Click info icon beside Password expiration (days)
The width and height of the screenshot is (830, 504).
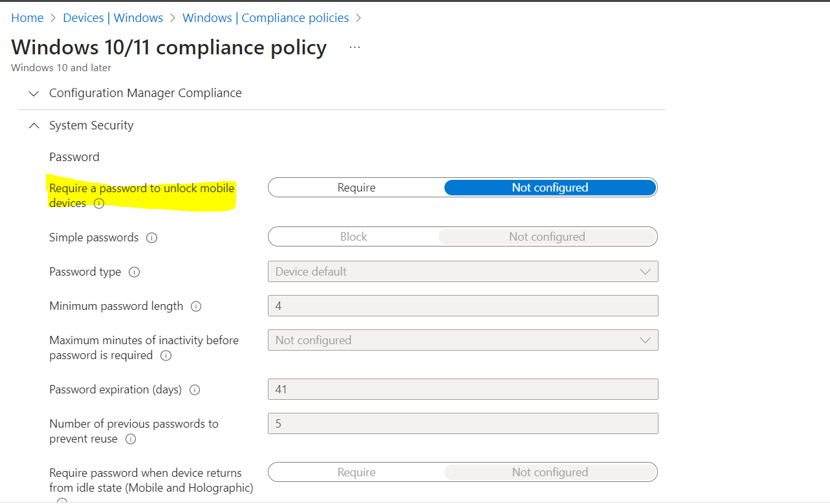click(x=195, y=390)
